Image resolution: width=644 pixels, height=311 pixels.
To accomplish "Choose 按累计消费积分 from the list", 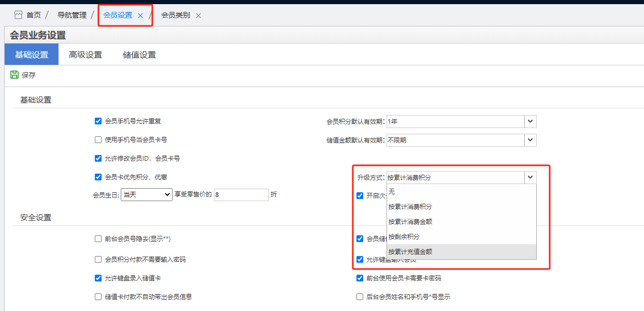I will pos(462,207).
